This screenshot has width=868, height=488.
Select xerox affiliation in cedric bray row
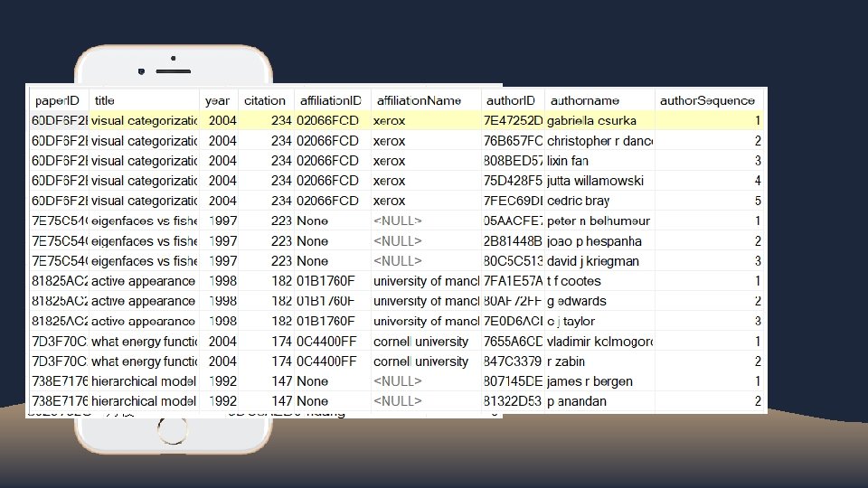click(426, 201)
